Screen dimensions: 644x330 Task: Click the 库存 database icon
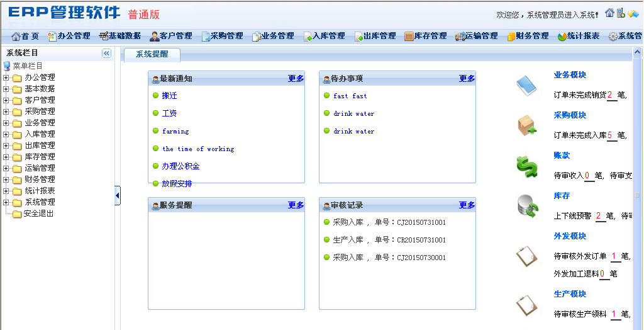526,207
